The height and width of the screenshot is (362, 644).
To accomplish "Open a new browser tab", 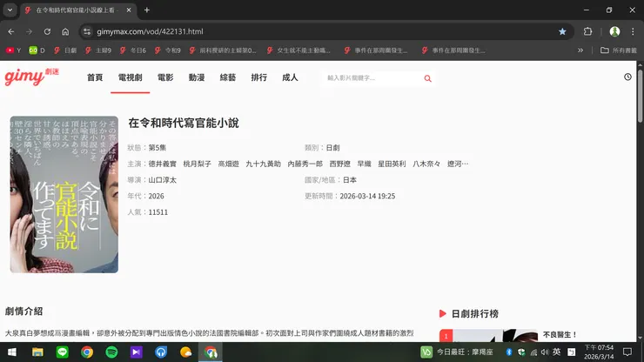I will point(146,10).
